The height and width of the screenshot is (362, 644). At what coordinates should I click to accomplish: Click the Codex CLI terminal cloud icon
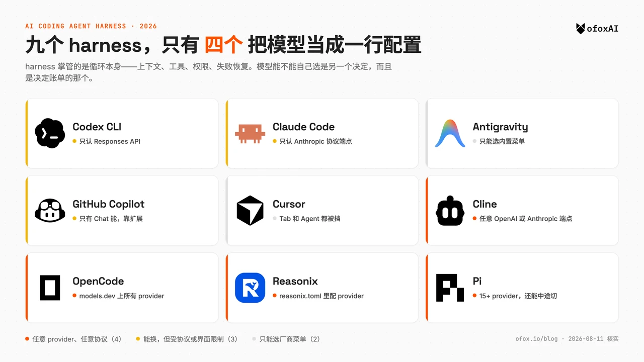[50, 133]
